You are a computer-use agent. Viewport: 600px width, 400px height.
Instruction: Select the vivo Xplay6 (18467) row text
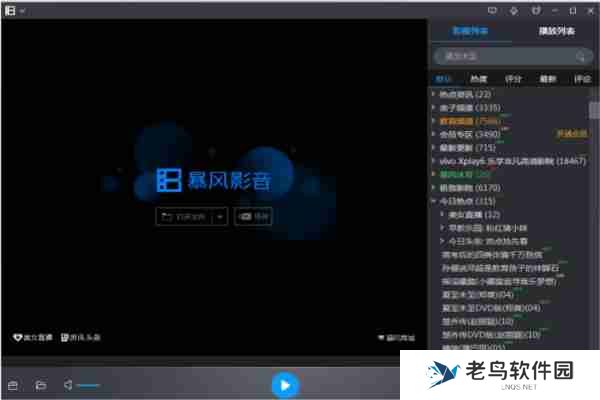(x=513, y=161)
